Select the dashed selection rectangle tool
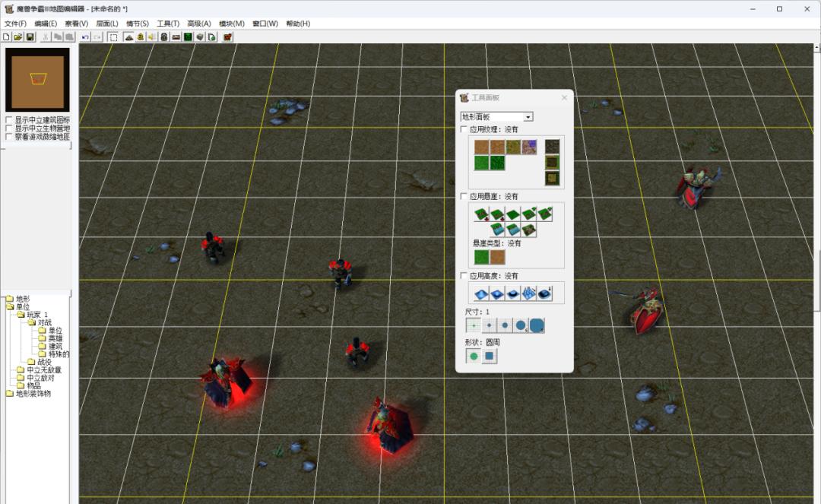821x504 pixels. [x=113, y=36]
